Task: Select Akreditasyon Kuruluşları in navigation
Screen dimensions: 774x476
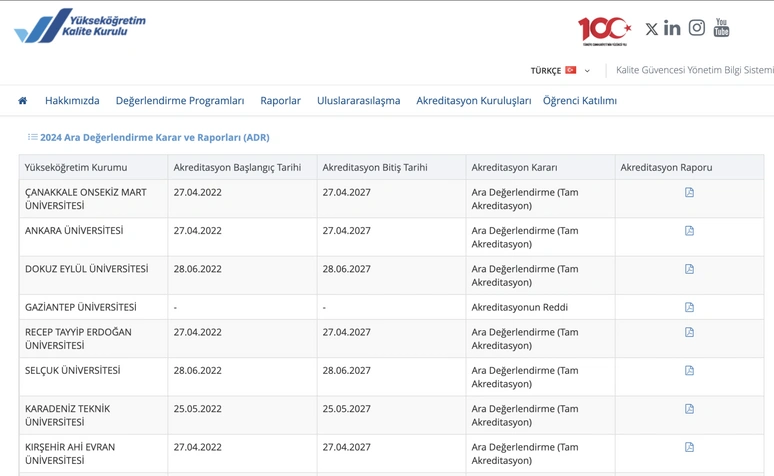Action: pyautogui.click(x=473, y=101)
